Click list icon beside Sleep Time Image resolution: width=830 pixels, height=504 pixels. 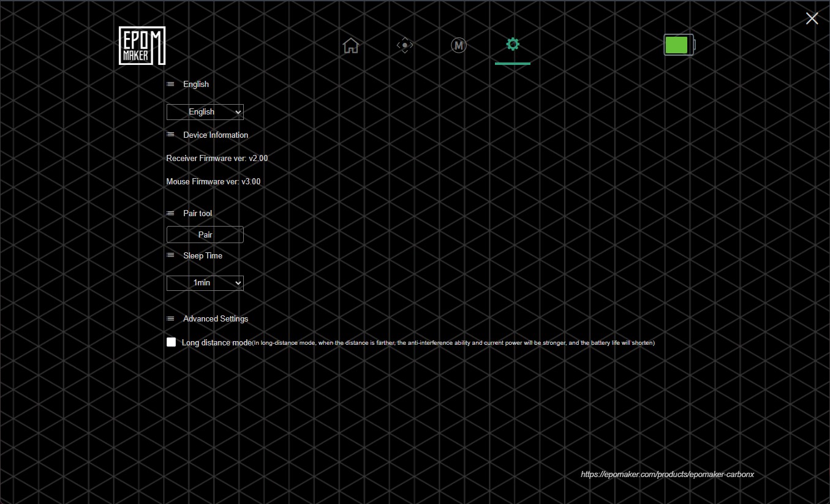(170, 255)
